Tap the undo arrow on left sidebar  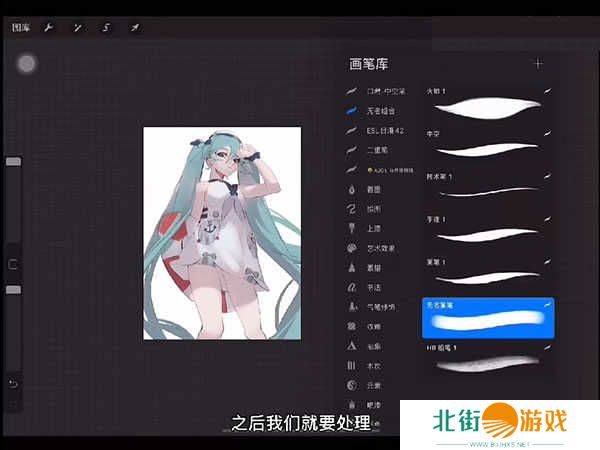coord(13,383)
